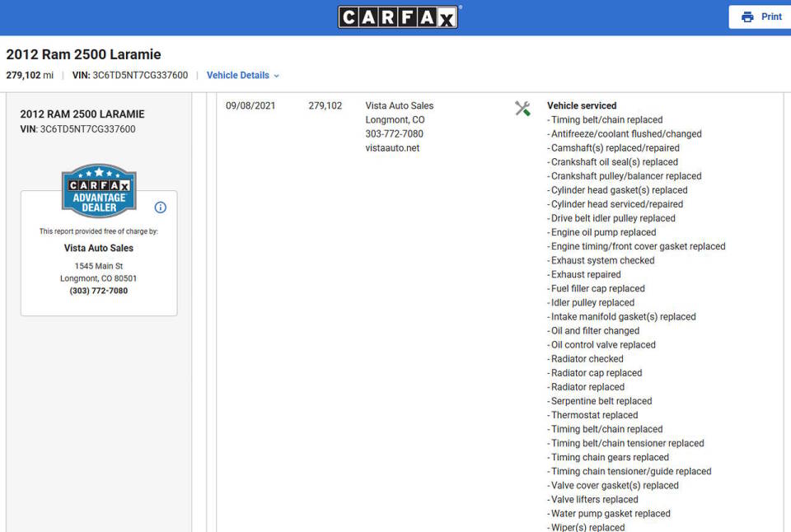The height and width of the screenshot is (532, 791).
Task: Select Cylinder head gasket(s) replaced entry
Action: 617,190
